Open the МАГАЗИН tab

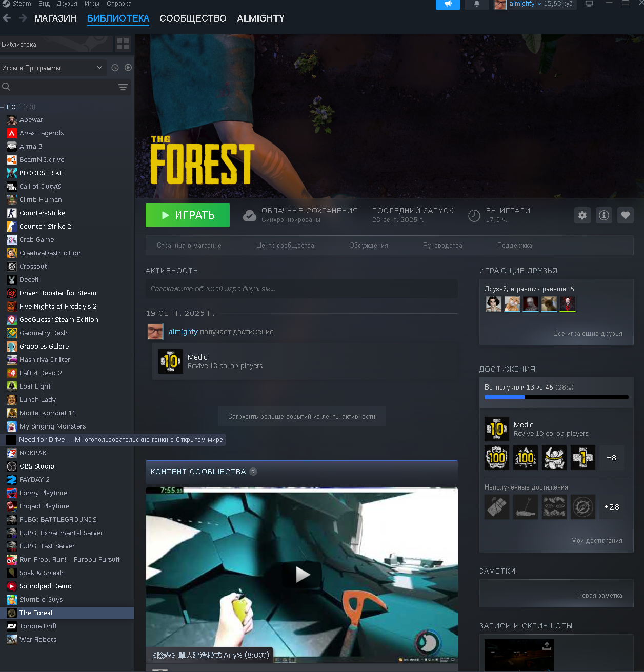click(x=55, y=18)
